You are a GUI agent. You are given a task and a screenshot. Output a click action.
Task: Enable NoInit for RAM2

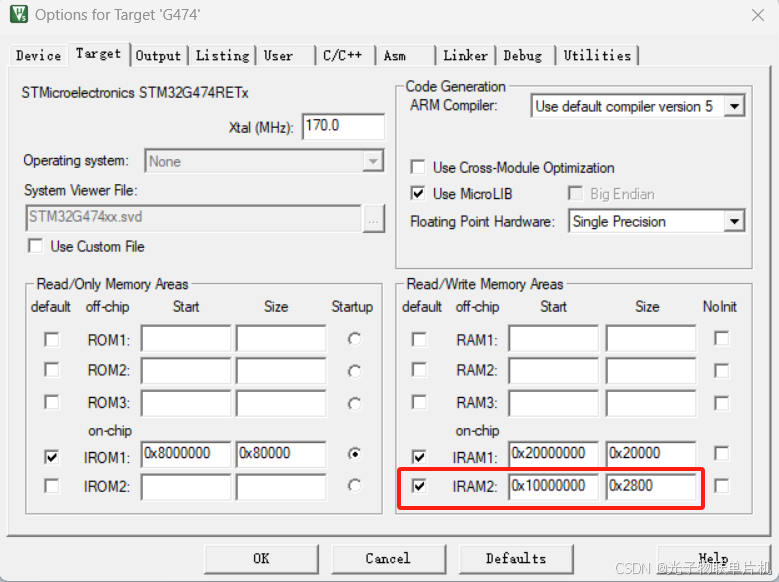pos(721,371)
